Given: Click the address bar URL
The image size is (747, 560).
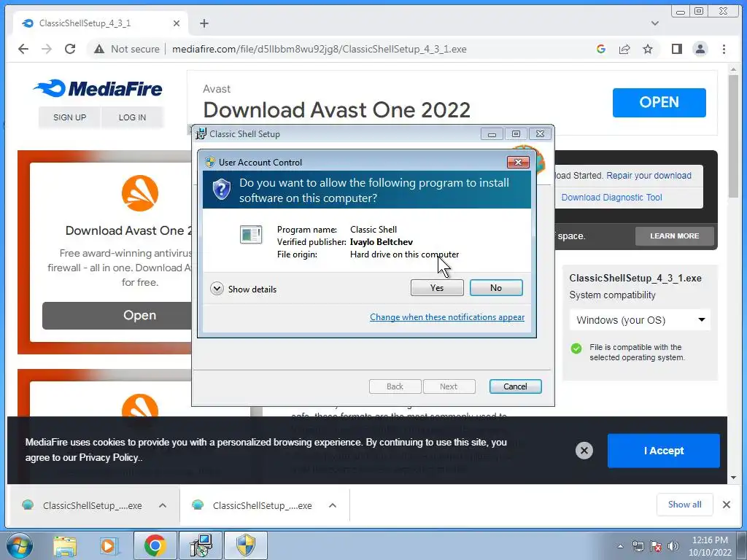Looking at the screenshot, I should pos(320,49).
